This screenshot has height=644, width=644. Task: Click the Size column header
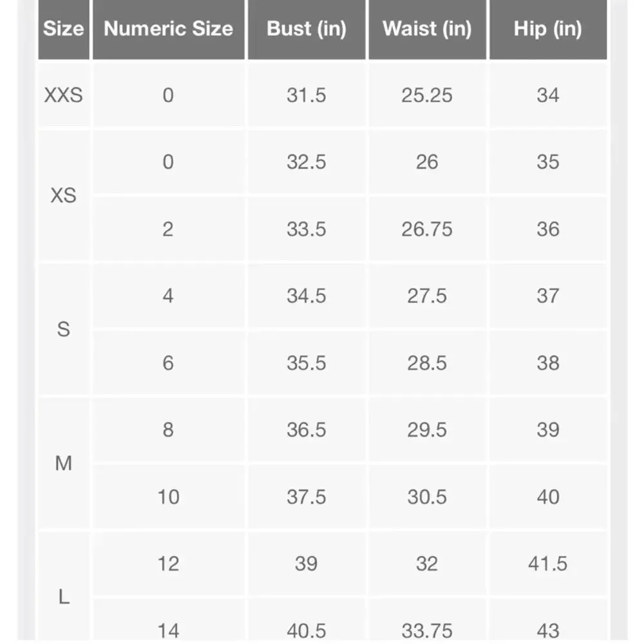point(64,29)
